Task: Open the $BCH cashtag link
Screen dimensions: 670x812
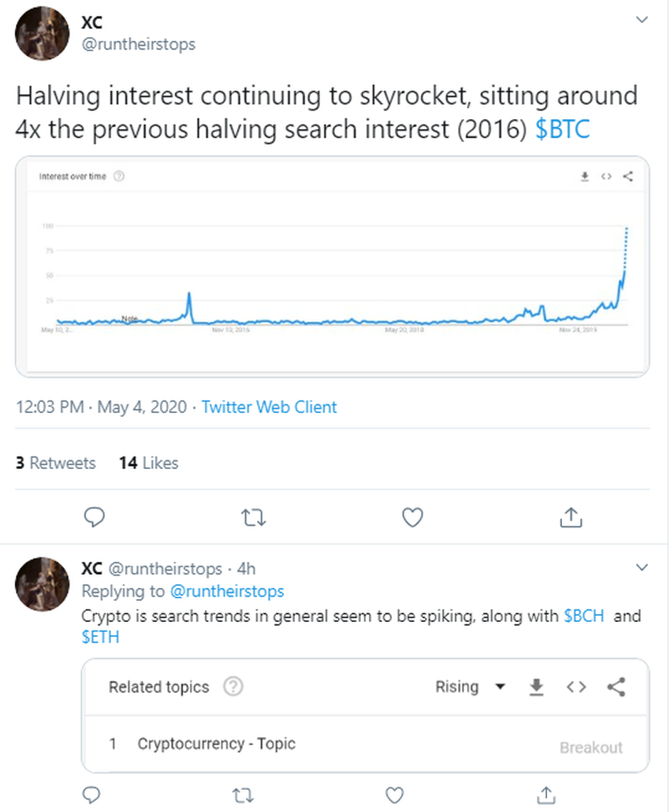Action: click(x=584, y=616)
